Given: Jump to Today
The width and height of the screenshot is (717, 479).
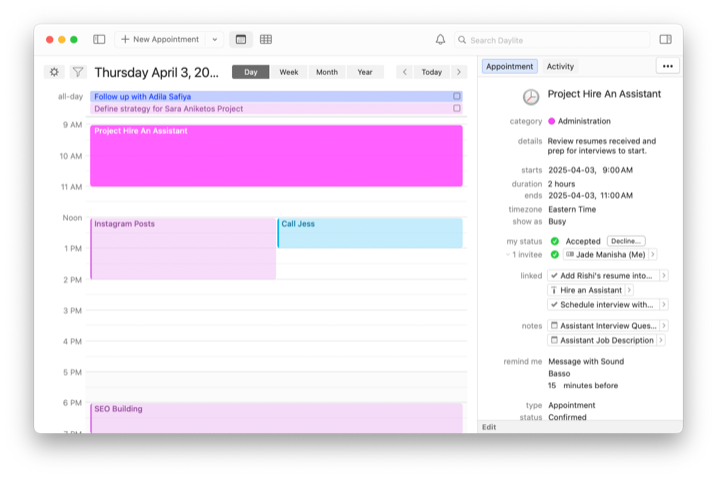Looking at the screenshot, I should point(432,72).
